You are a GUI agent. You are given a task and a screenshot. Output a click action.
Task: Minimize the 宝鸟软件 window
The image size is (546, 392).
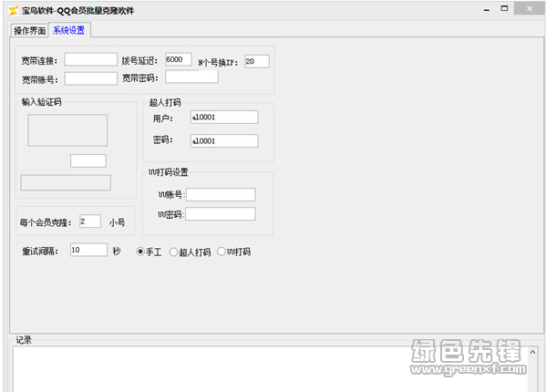pyautogui.click(x=487, y=10)
